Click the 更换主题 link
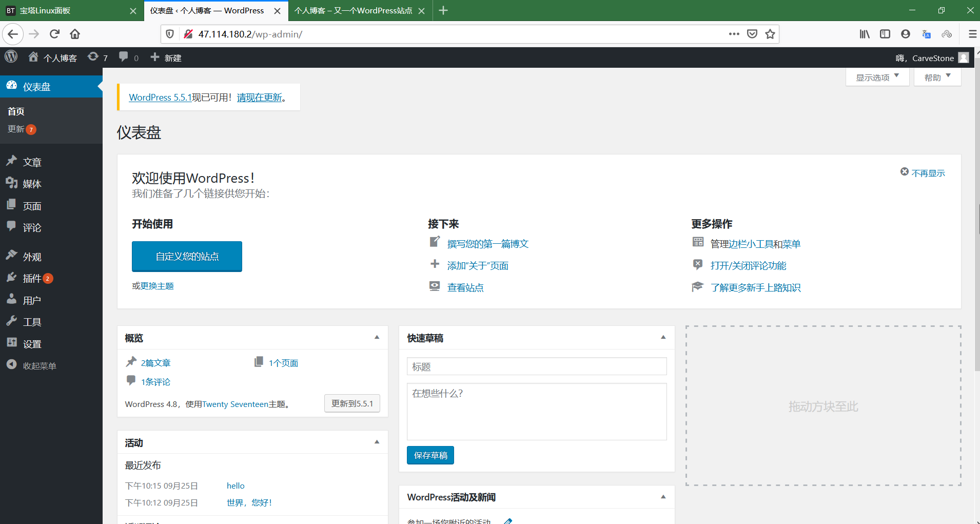Screen dimensions: 980x524 click(x=157, y=286)
